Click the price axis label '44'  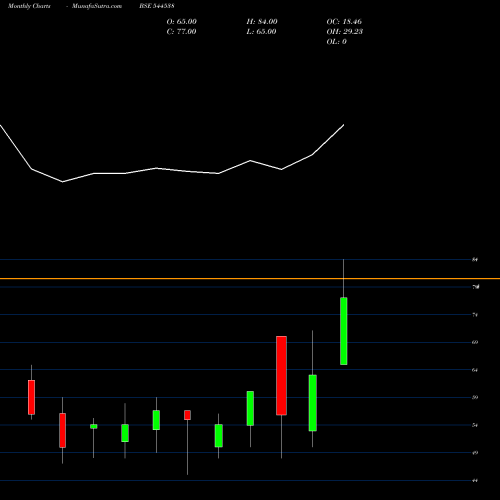click(x=475, y=480)
